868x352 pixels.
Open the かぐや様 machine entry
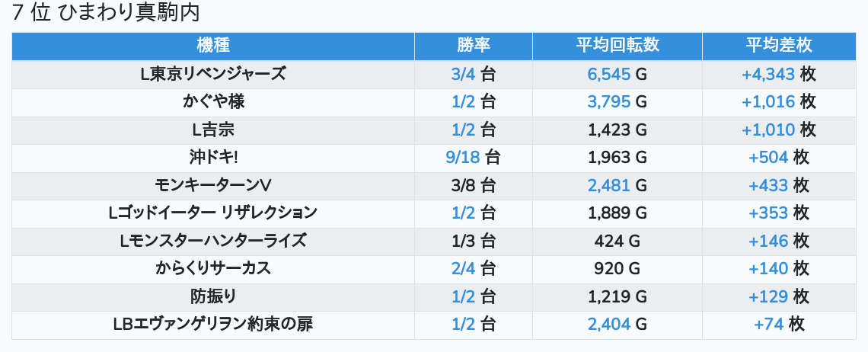coord(213,102)
